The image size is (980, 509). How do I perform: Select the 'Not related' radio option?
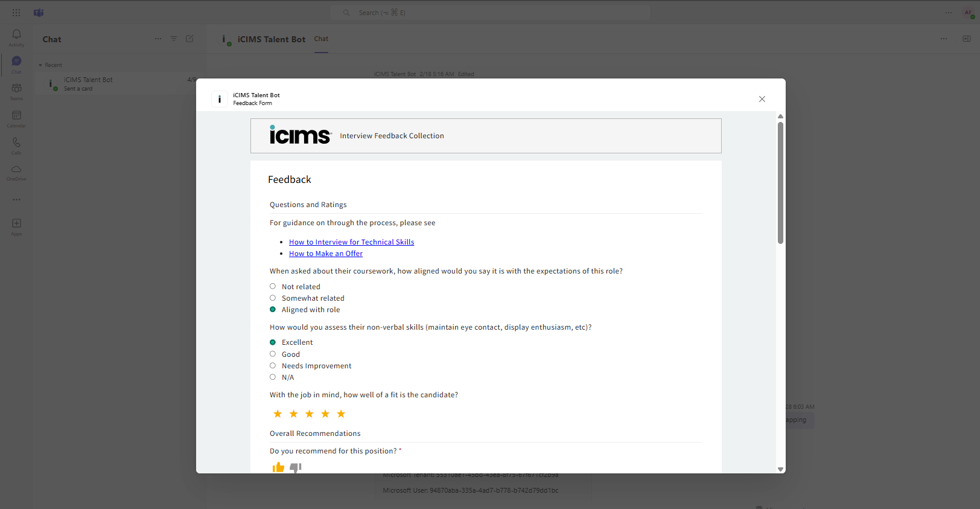click(x=273, y=286)
